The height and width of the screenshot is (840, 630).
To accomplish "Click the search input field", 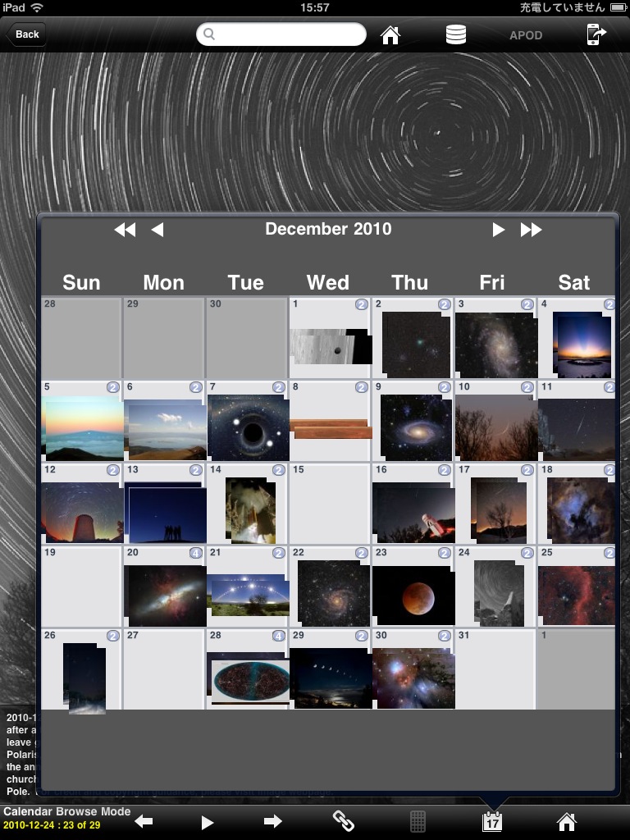I will click(281, 34).
